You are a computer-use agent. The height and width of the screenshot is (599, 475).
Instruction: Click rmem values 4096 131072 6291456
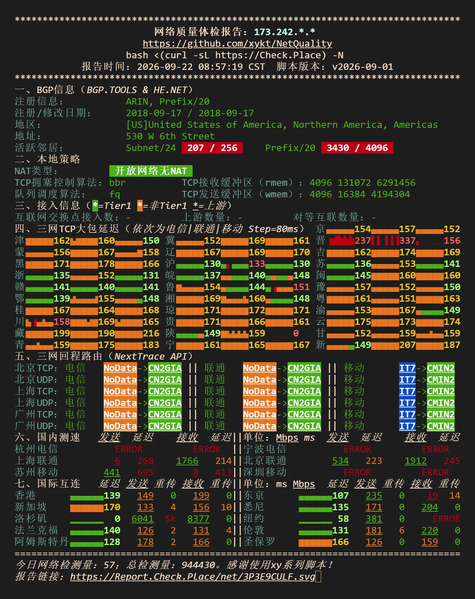point(362,183)
